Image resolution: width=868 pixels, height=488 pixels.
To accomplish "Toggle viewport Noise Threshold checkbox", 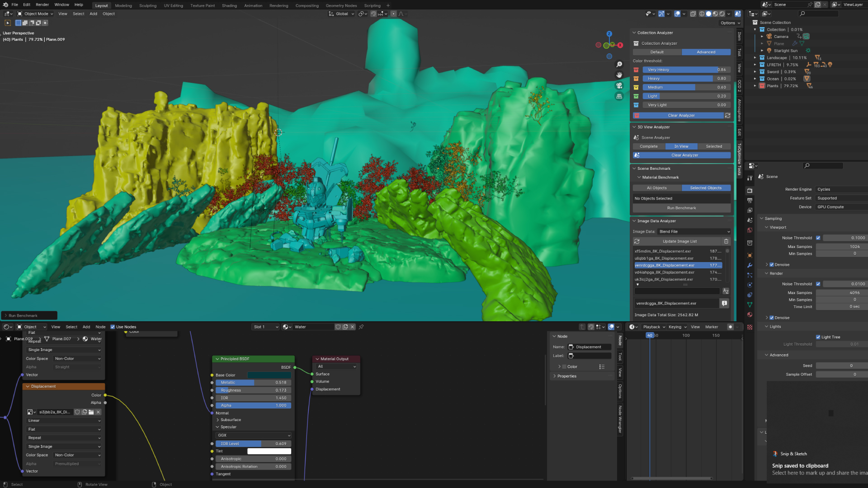I will click(818, 238).
